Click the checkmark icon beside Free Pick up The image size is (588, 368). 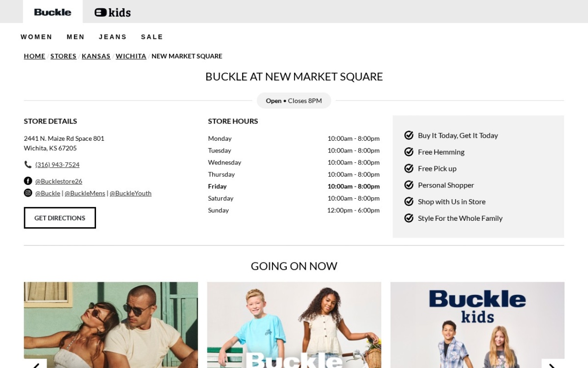tap(409, 168)
